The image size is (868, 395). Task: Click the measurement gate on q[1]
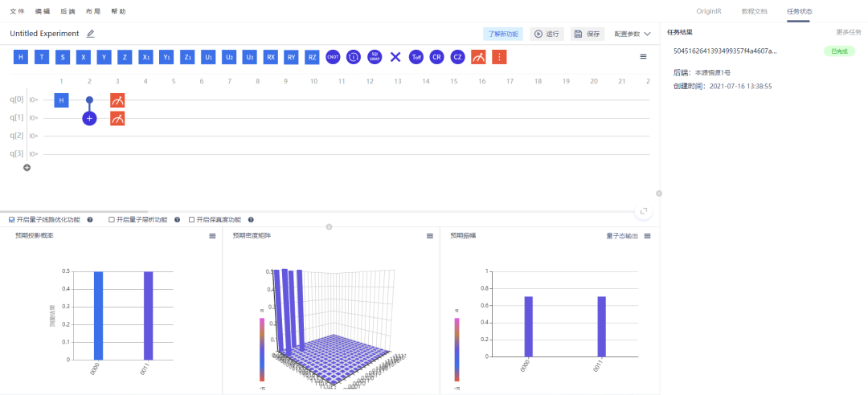(x=117, y=118)
